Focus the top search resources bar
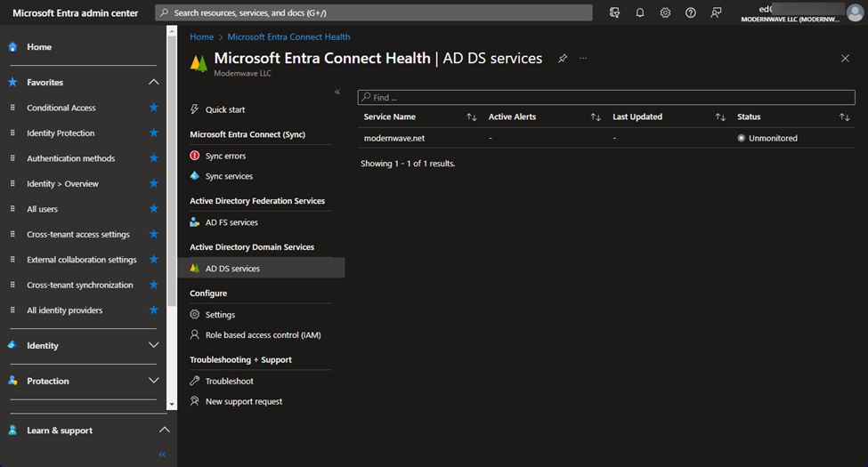 pos(374,12)
